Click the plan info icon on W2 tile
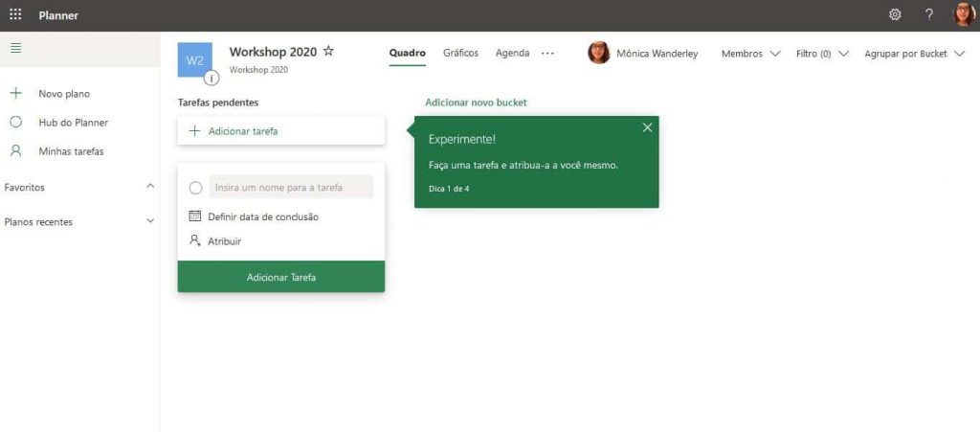This screenshot has width=980, height=432. (x=212, y=78)
